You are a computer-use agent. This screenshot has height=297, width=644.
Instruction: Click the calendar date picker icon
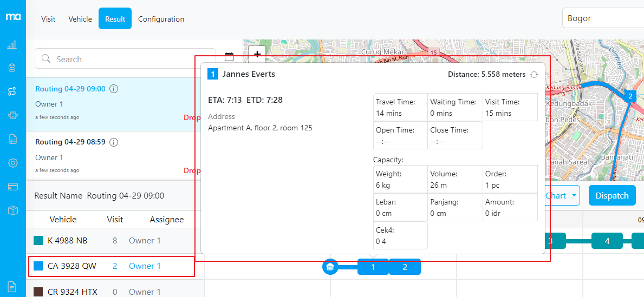point(229,57)
